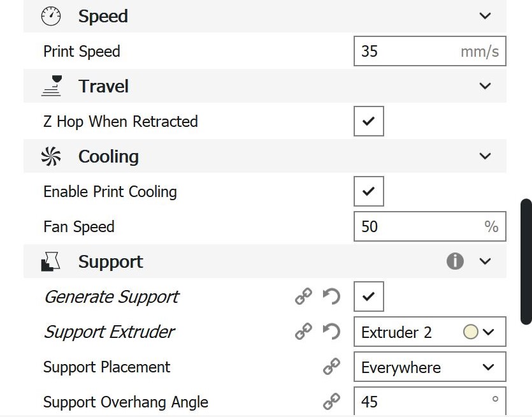The image size is (532, 417).
Task: Click link icon beside Support Overhang Angle
Action: click(x=331, y=402)
